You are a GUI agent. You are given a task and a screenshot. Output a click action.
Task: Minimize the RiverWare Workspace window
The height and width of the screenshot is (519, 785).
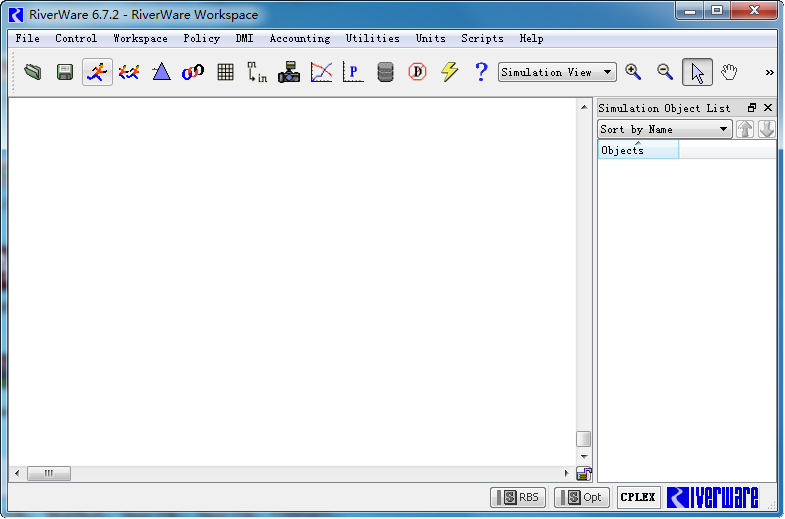click(x=690, y=11)
